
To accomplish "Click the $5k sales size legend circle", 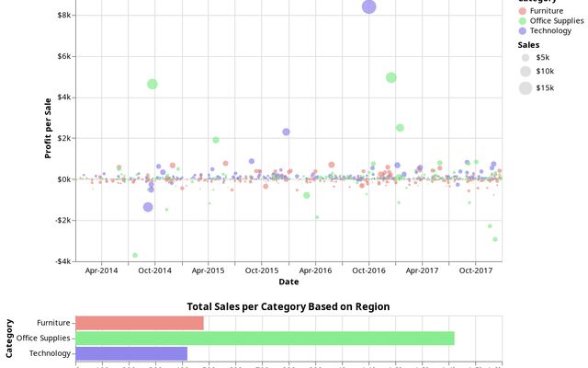I will 525,57.
